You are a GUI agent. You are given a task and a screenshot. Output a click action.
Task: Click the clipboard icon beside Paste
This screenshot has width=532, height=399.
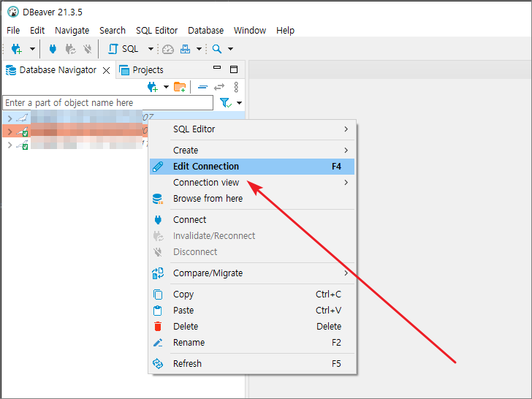tap(158, 311)
